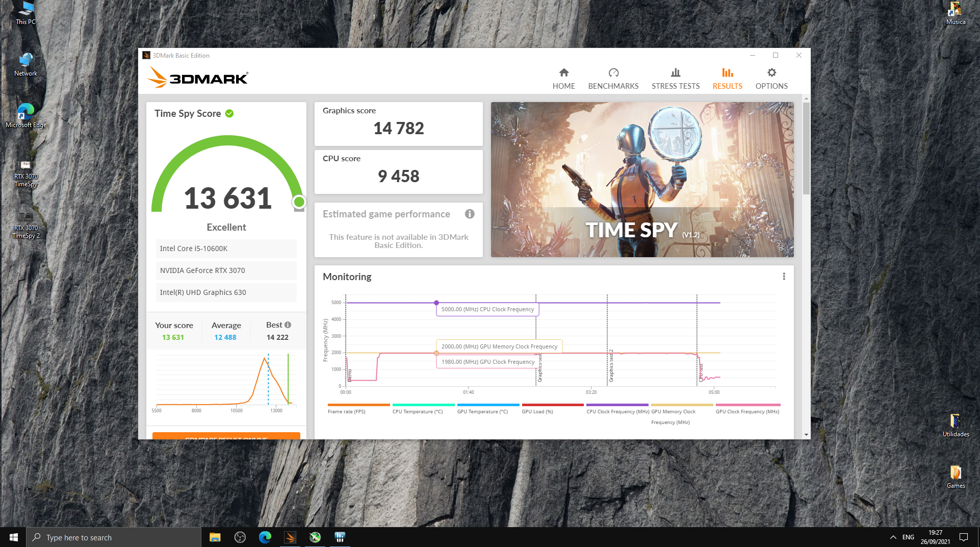This screenshot has height=547, width=980.
Task: Open the Xbox app from the taskbar
Action: pos(315,537)
